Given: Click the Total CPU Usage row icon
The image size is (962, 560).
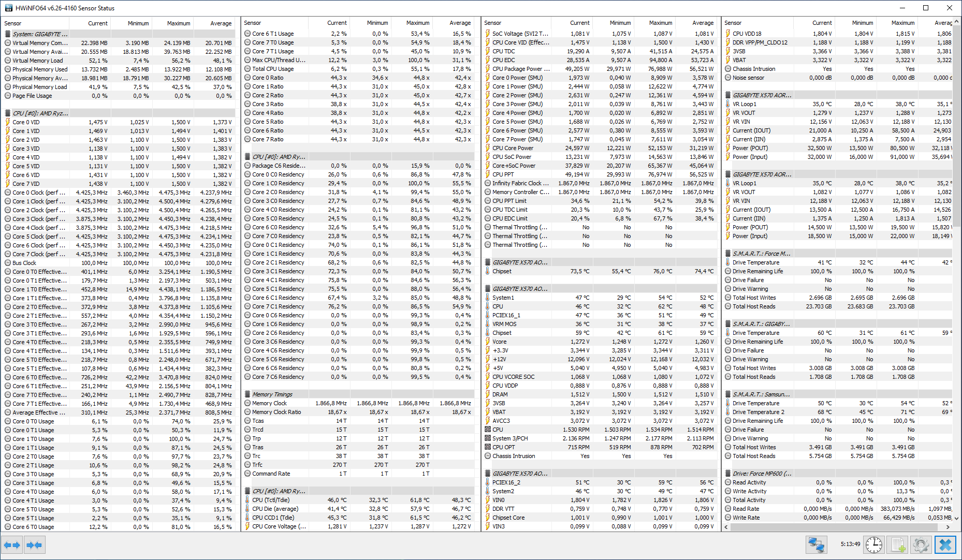Looking at the screenshot, I should tap(247, 69).
